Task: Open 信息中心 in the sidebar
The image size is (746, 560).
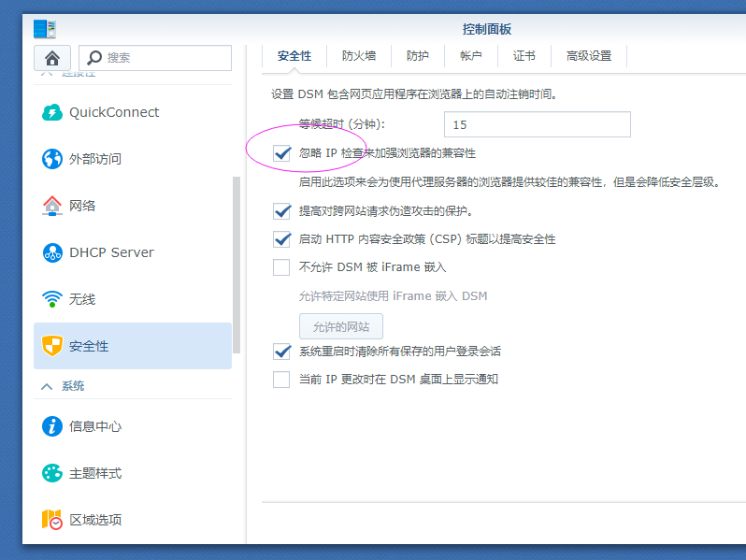Action: click(x=133, y=426)
